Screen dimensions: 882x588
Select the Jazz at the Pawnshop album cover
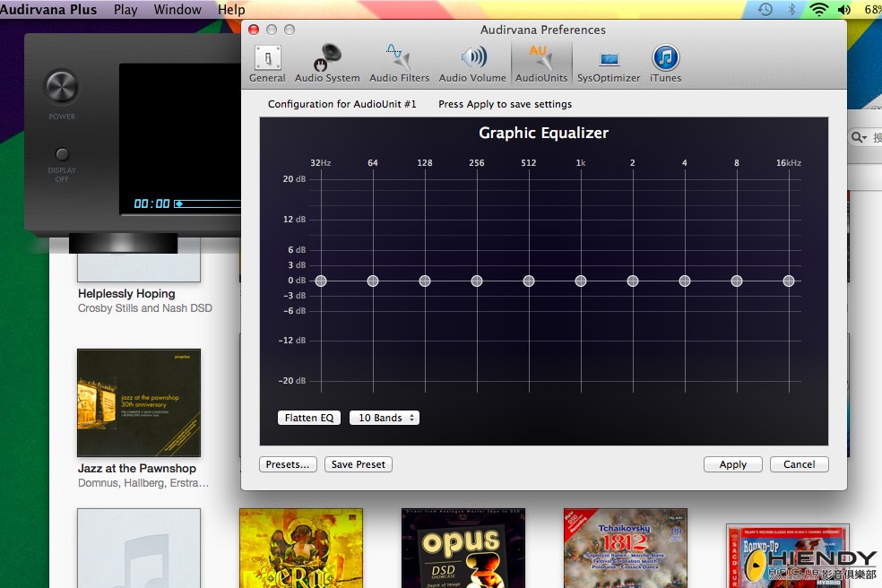click(139, 402)
